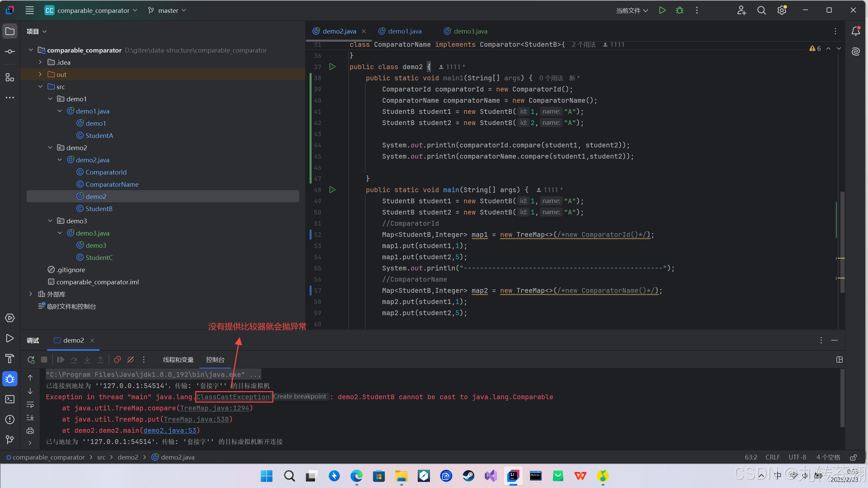Click CRLF line separator widget
Screen dimensions: 868x488
tap(773, 457)
